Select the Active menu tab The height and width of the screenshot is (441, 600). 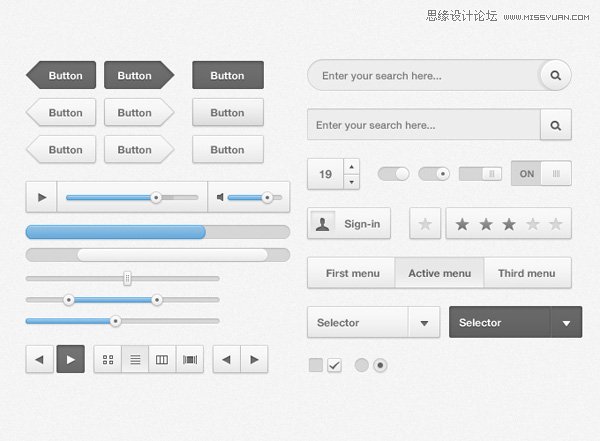click(x=439, y=273)
